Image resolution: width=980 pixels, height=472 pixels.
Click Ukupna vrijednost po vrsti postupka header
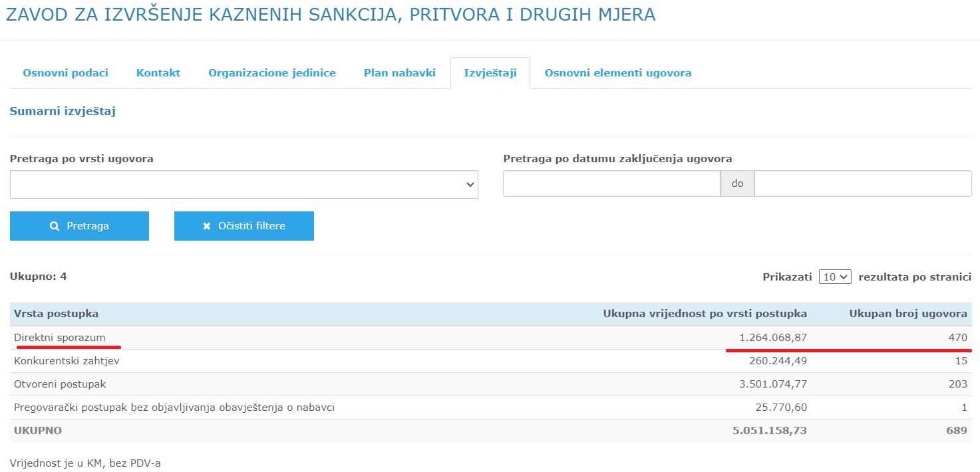tap(705, 313)
